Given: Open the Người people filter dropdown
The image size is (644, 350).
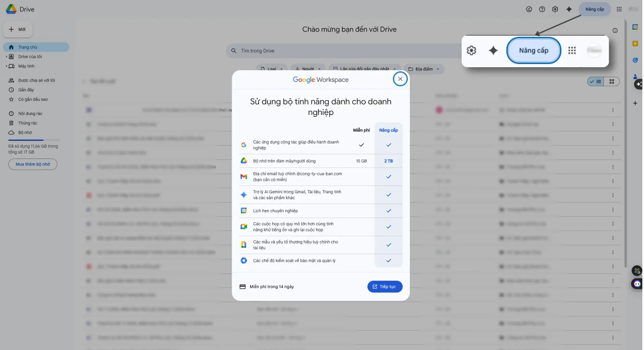Looking at the screenshot, I should click(x=308, y=69).
